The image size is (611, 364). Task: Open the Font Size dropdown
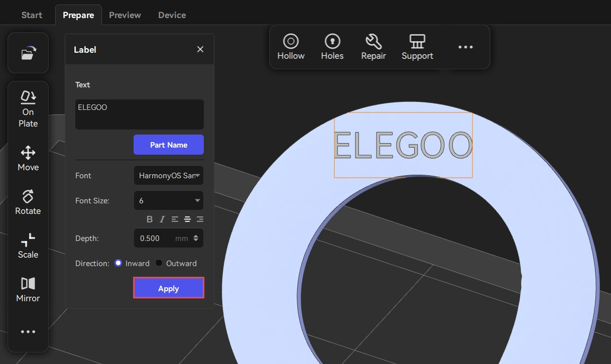coord(169,200)
